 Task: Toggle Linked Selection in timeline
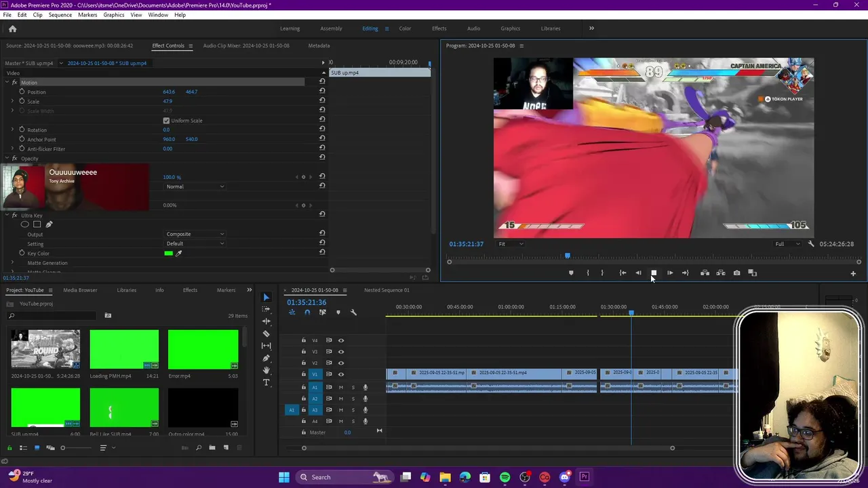(x=322, y=312)
